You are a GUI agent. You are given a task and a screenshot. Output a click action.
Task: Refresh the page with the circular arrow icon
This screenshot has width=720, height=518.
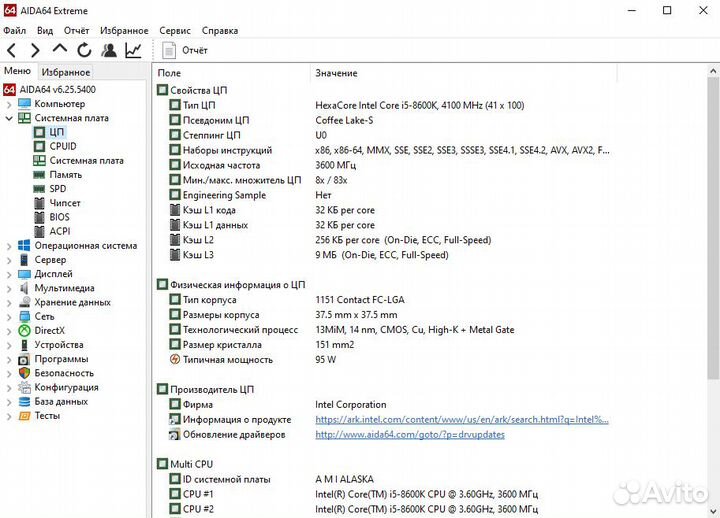(x=84, y=50)
